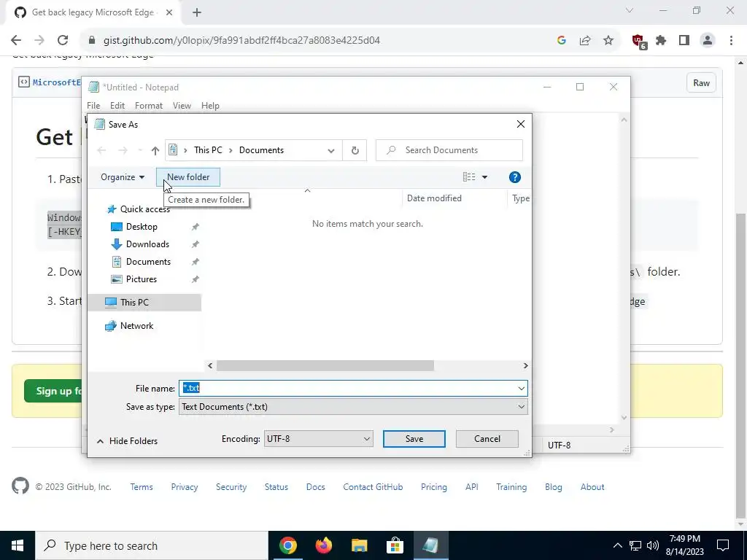Select Network in the navigation pane

coord(136,326)
